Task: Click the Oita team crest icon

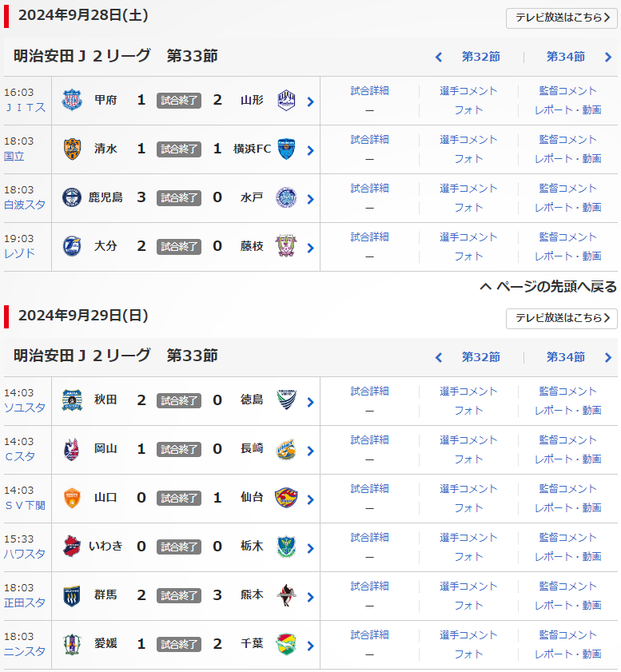Action: [73, 247]
